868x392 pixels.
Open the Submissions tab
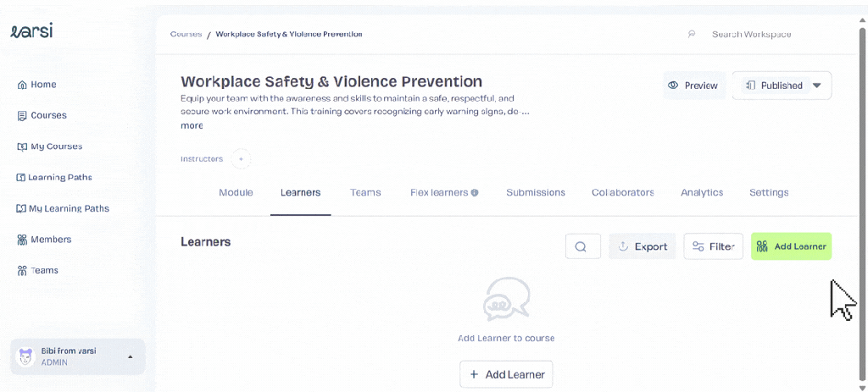click(x=536, y=192)
